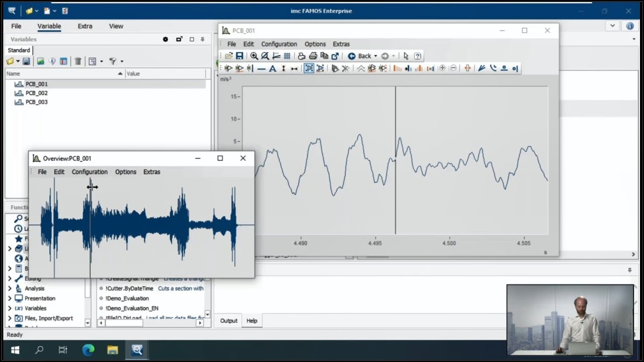The width and height of the screenshot is (644, 362).
Task: Switch to the Help tab
Action: 252,321
